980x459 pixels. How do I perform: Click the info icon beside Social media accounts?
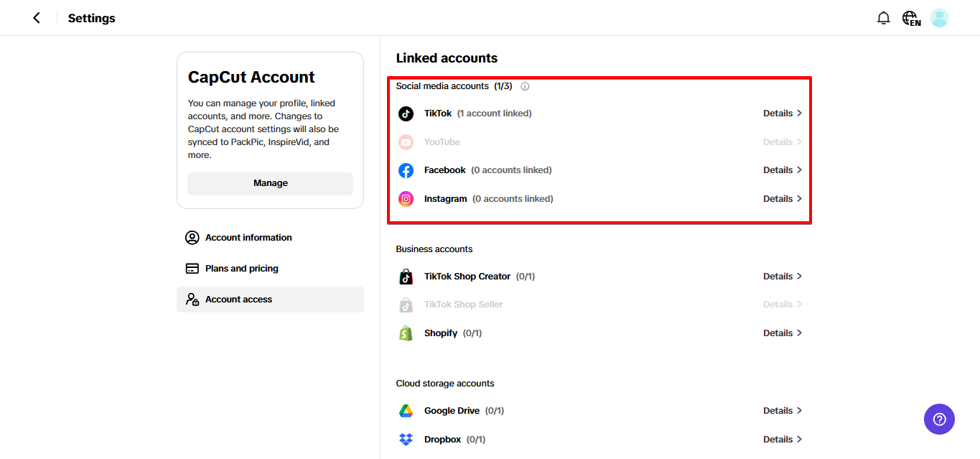(525, 85)
